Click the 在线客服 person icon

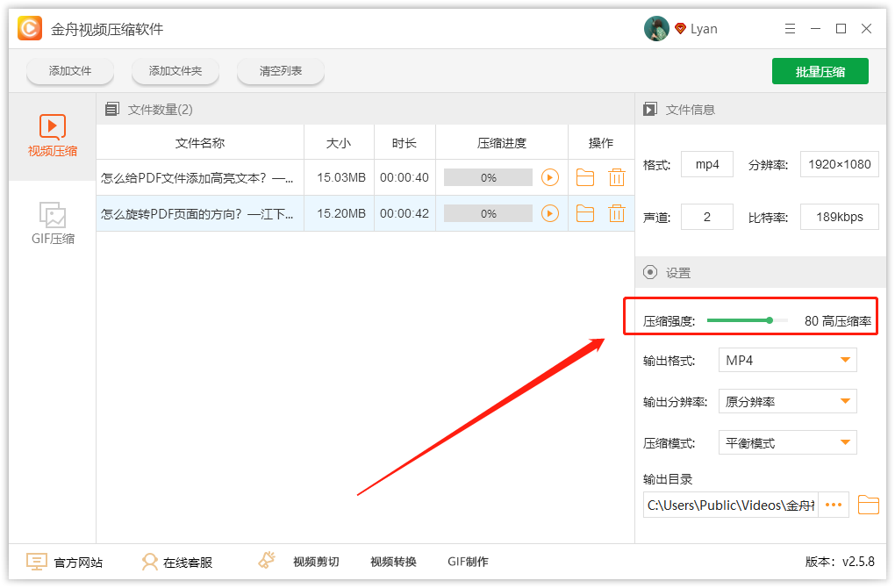point(149,562)
